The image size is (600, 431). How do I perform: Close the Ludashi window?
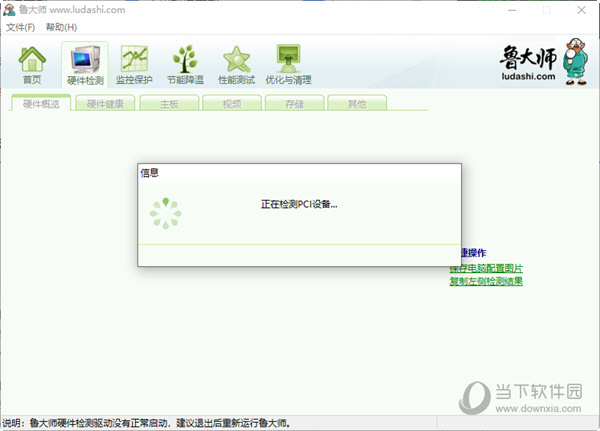pos(582,10)
